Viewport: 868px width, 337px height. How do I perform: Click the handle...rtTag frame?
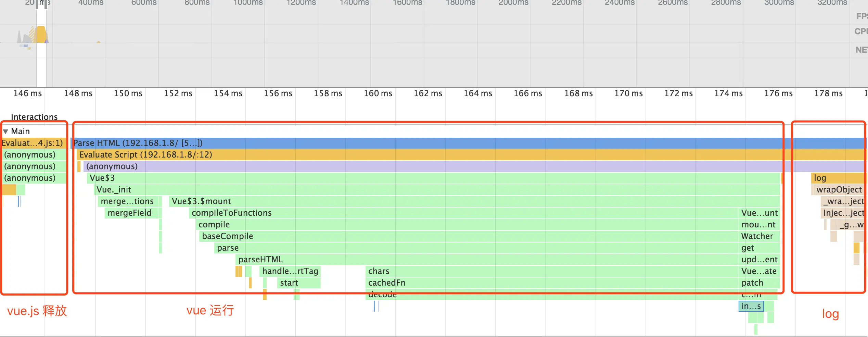290,271
